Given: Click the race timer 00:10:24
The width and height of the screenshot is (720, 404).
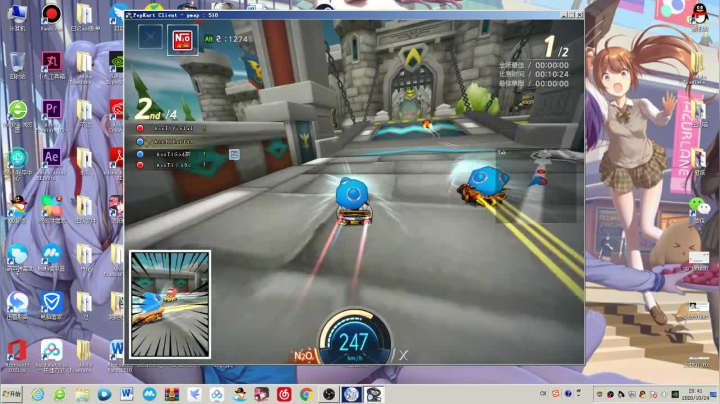Looking at the screenshot, I should click(x=552, y=74).
